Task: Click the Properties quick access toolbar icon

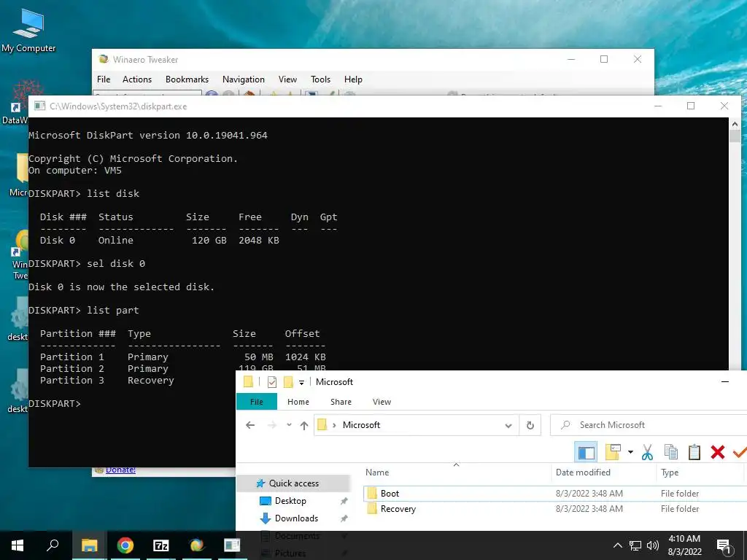Action: 271,382
